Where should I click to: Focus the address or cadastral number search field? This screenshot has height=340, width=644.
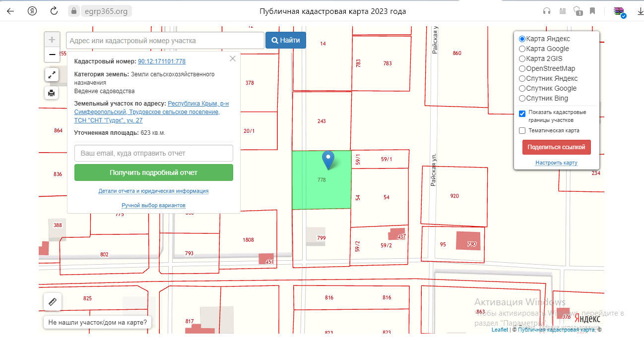click(165, 41)
